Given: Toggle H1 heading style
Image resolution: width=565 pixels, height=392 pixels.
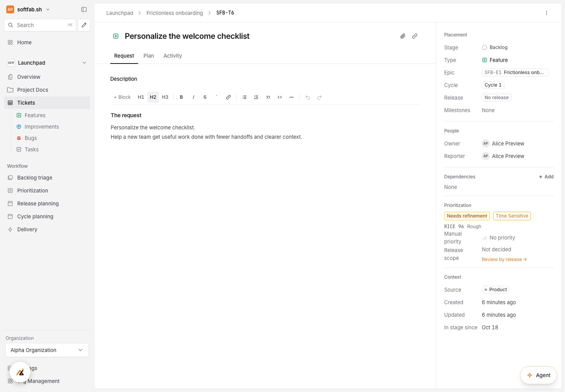Looking at the screenshot, I should [141, 97].
